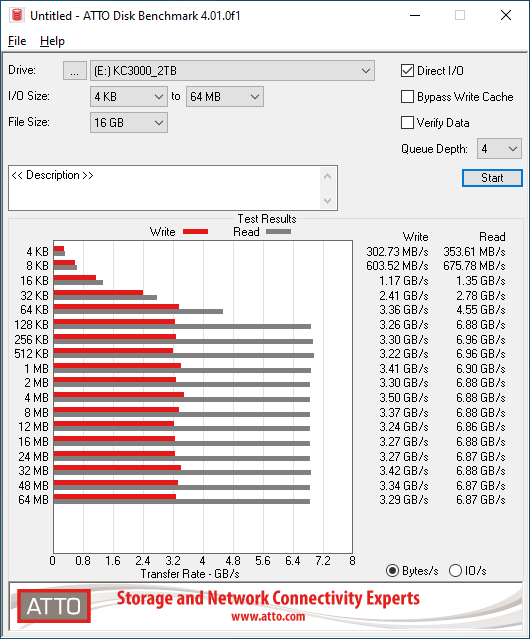This screenshot has height=639, width=530.
Task: Enable the Verify Data checkbox
Action: [407, 123]
